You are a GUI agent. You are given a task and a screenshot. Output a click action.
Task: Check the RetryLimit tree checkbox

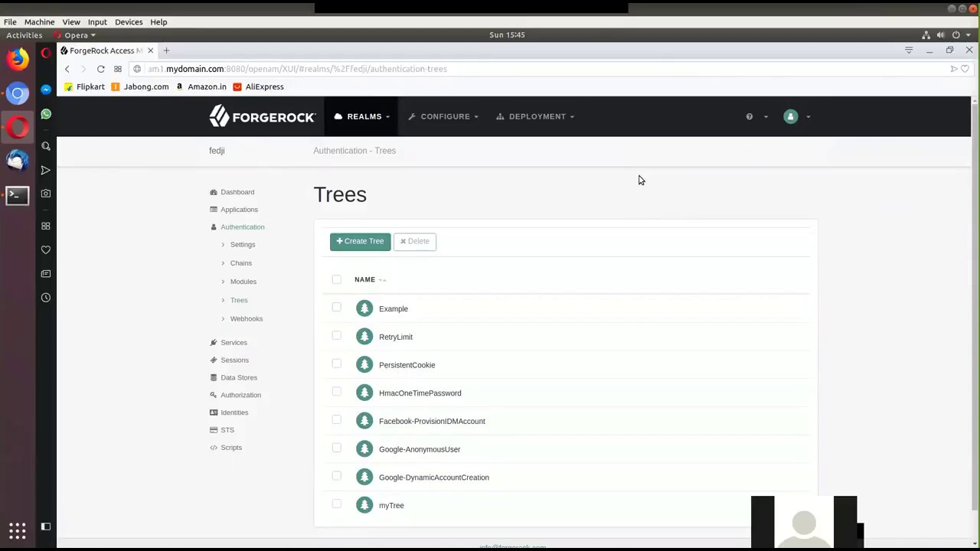[337, 336]
